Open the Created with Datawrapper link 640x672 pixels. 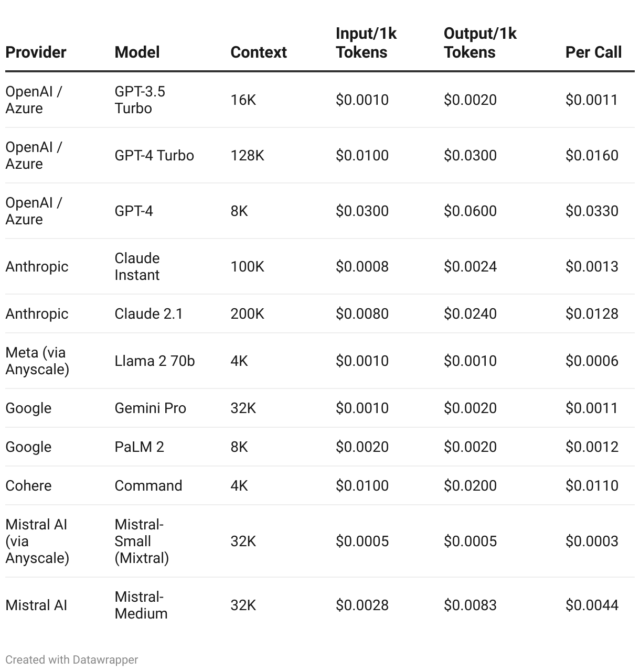point(72,659)
